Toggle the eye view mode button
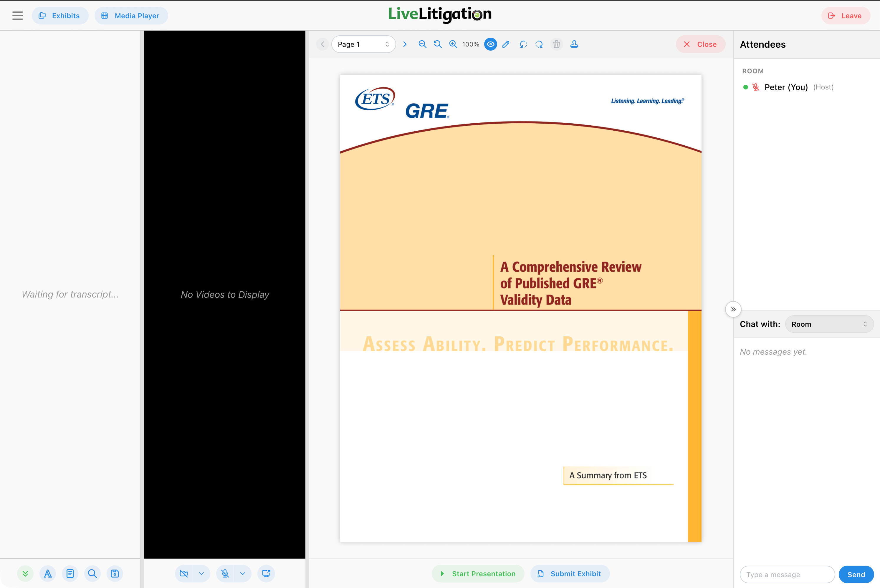This screenshot has width=880, height=588. (x=490, y=44)
